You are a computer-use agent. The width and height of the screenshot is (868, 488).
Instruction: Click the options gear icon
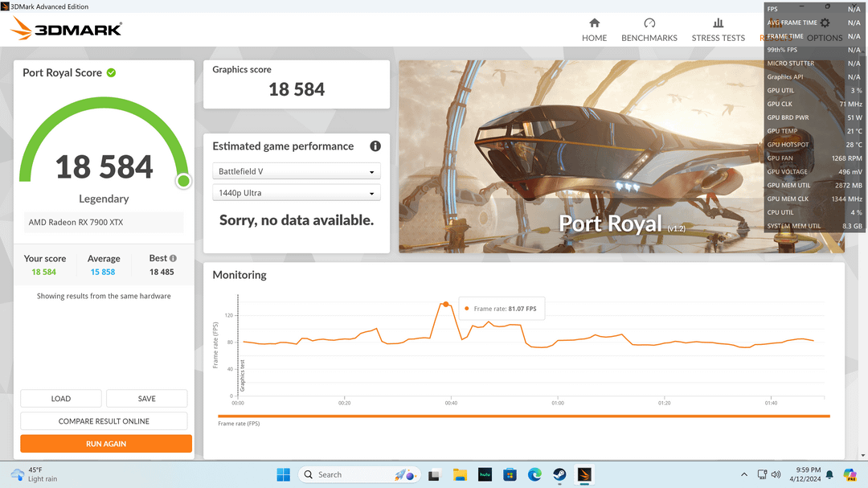pos(825,23)
